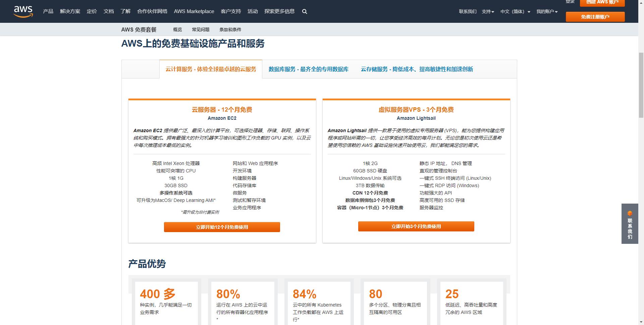Image resolution: width=644 pixels, height=325 pixels.
Task: Click the orange cube contact-us widget
Action: point(630,223)
